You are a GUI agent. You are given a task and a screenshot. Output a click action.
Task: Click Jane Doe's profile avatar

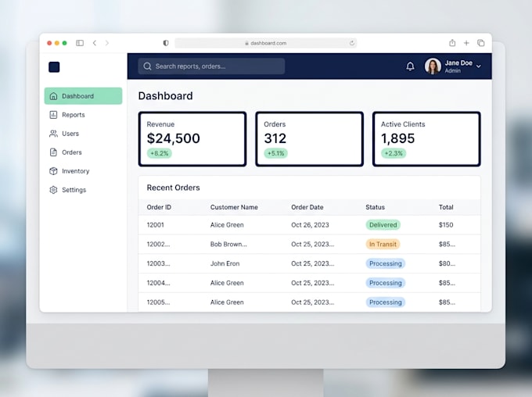[x=433, y=66]
